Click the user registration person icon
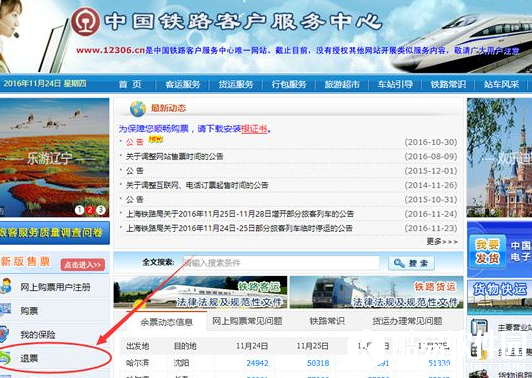This screenshot has height=378, width=532. pyautogui.click(x=6, y=286)
